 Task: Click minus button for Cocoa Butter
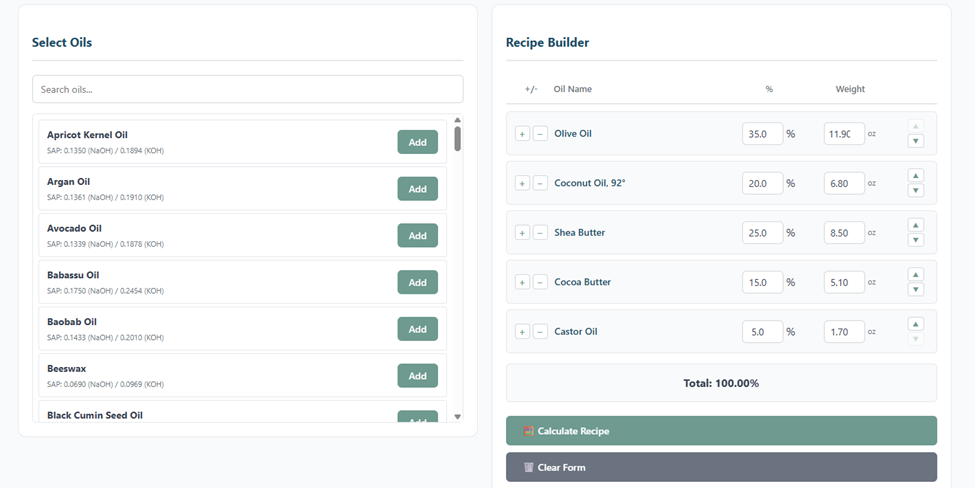pos(540,282)
